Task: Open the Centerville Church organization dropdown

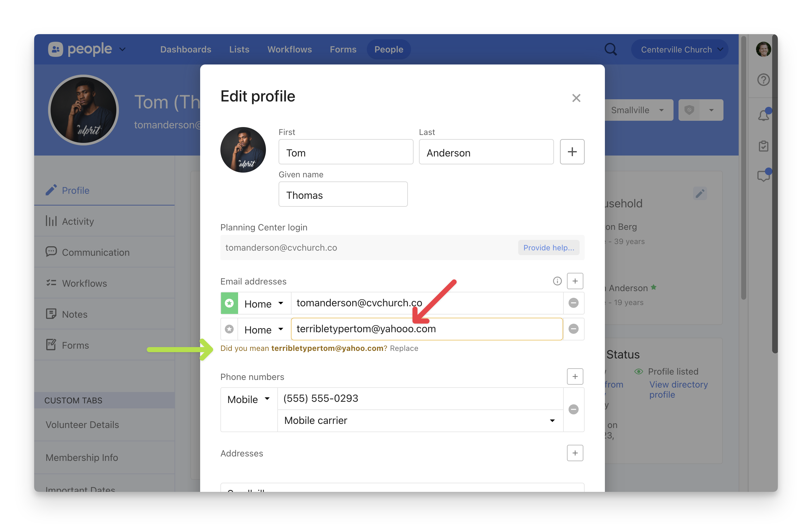Action: point(679,50)
